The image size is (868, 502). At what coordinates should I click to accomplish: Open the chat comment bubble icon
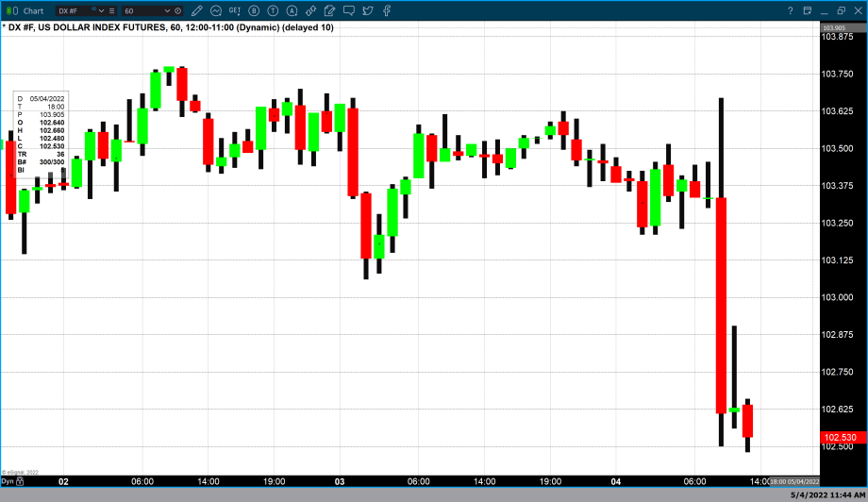pos(348,10)
